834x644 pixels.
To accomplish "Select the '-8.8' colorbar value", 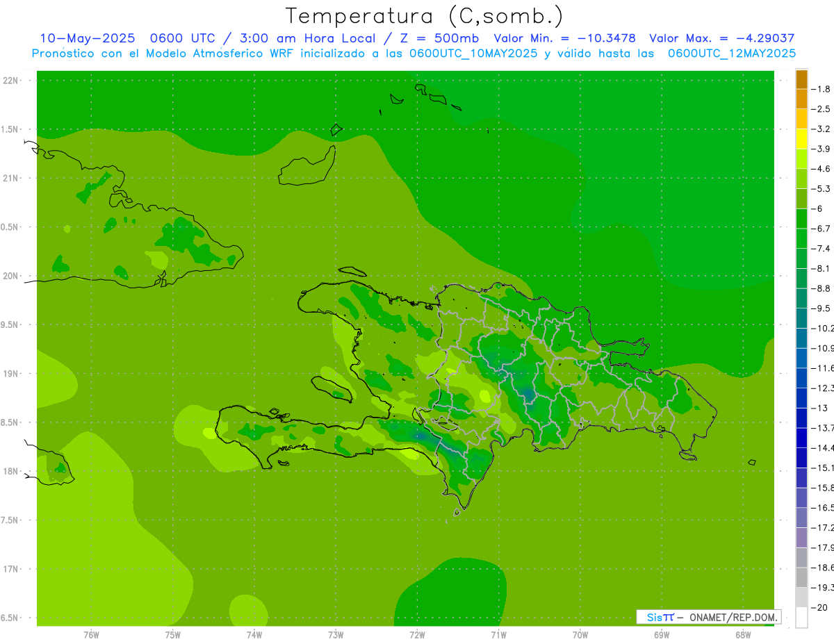I will 821,288.
